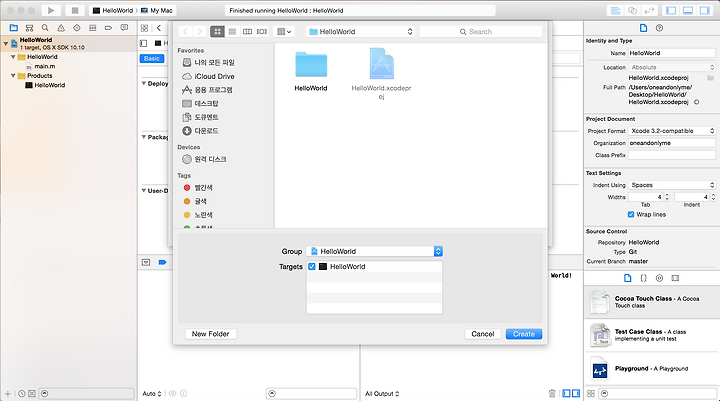This screenshot has height=401, width=720.
Task: Click the save dialog Search field
Action: [481, 31]
